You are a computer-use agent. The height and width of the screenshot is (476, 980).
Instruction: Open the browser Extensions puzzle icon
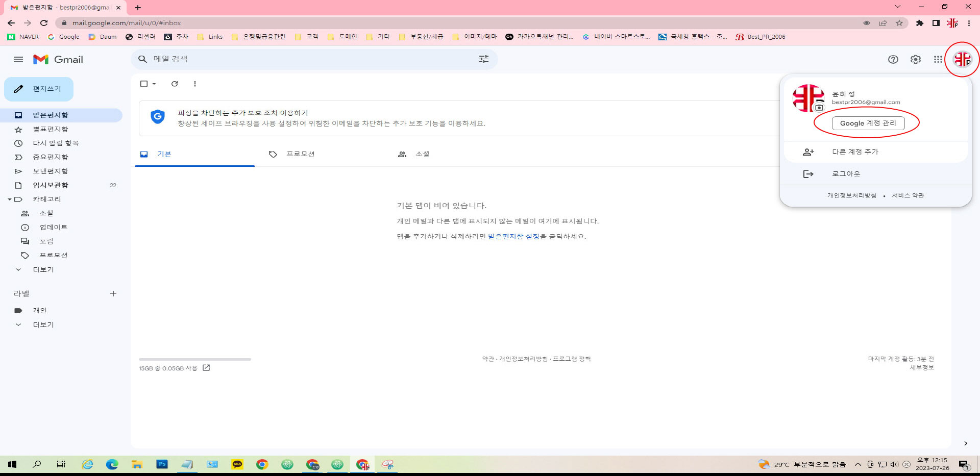tap(920, 23)
